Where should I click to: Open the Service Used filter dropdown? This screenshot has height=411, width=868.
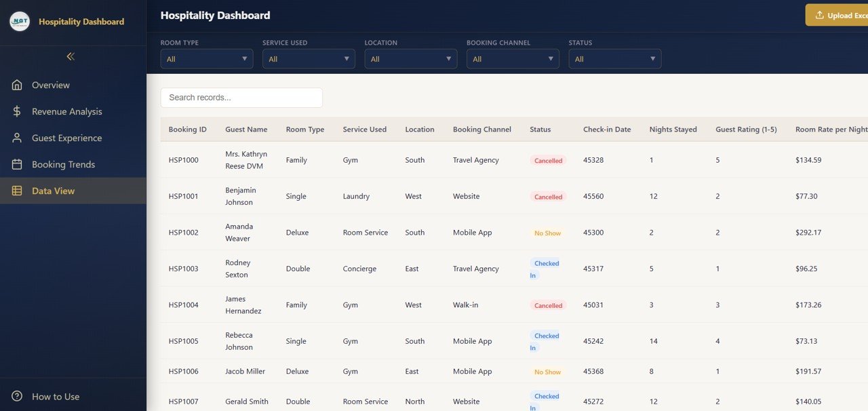[309, 59]
